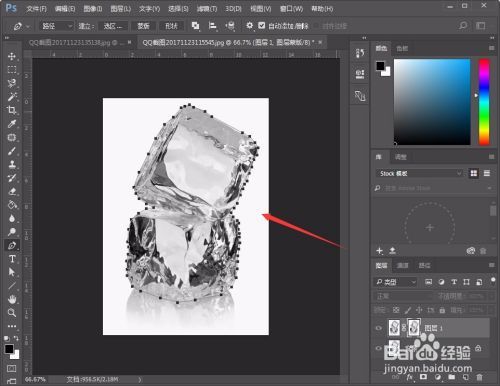Open pen options gear icon

tap(249, 26)
